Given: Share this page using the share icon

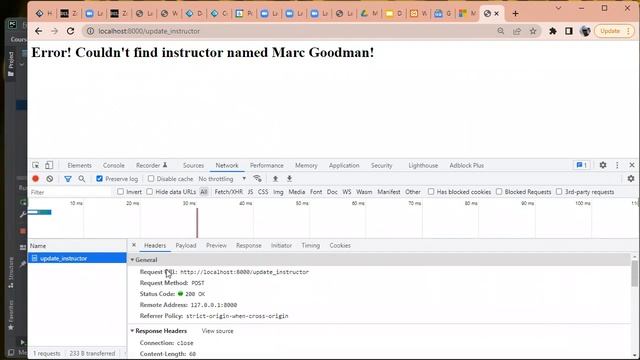Looking at the screenshot, I should click(517, 31).
